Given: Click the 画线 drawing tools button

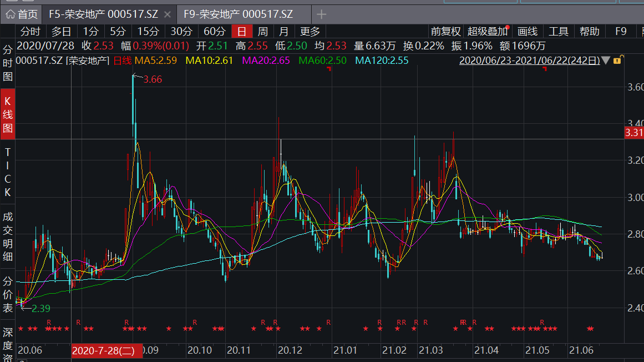Looking at the screenshot, I should tap(528, 32).
